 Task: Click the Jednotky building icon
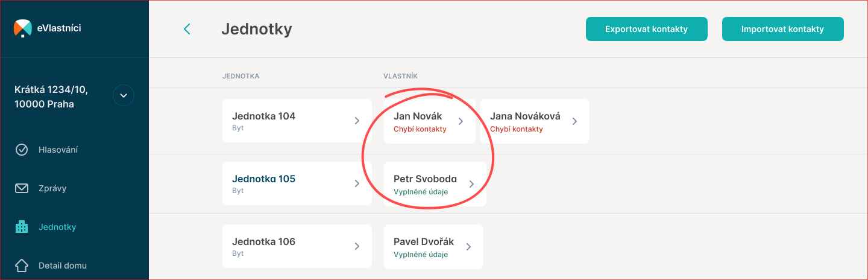tap(22, 227)
